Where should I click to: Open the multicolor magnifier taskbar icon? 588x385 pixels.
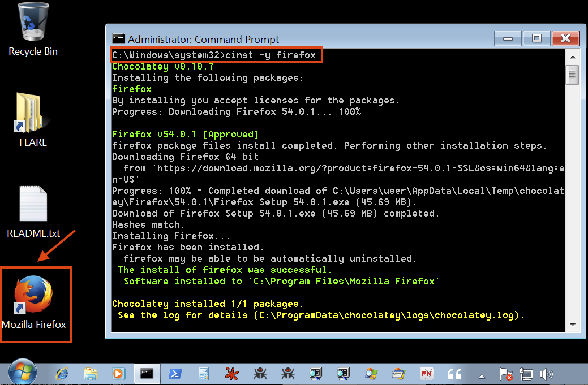pos(371,374)
